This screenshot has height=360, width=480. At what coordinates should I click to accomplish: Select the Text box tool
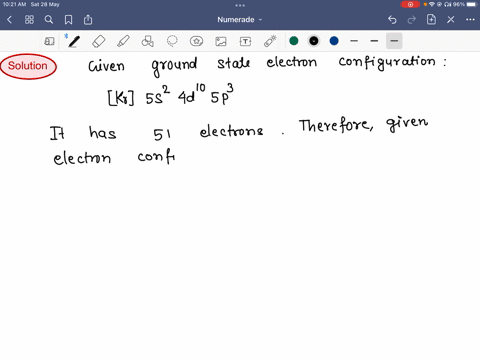(245, 41)
